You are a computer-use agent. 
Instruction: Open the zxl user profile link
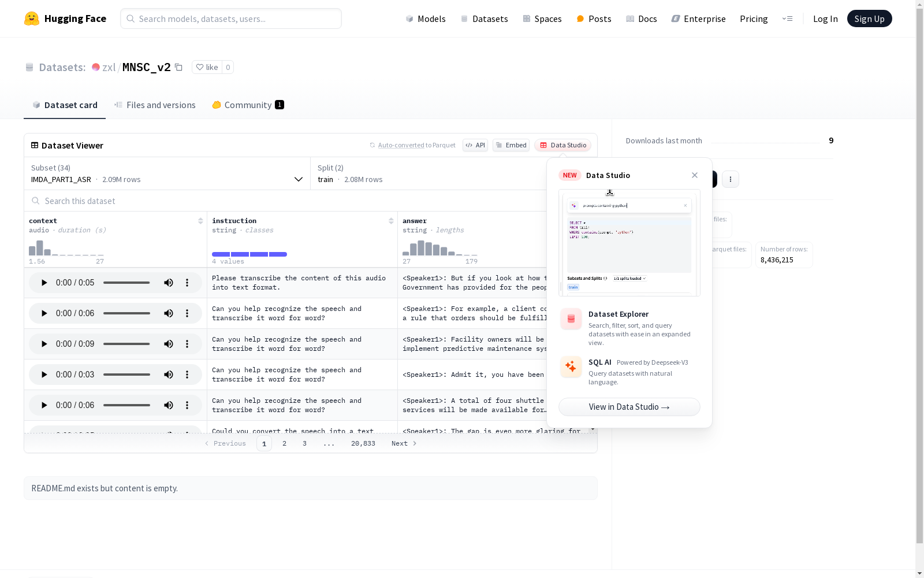click(109, 67)
